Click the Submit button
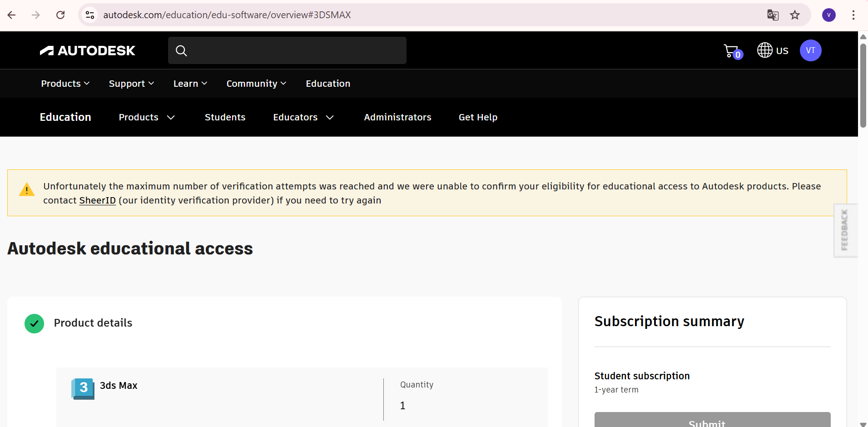Image resolution: width=868 pixels, height=427 pixels. [712, 420]
